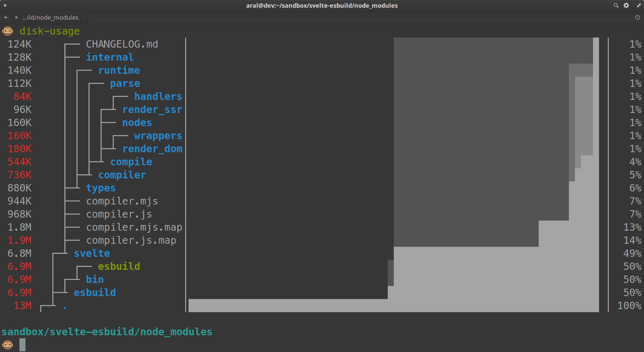Select the nodes directory entry
This screenshot has height=352, width=644.
coord(137,123)
